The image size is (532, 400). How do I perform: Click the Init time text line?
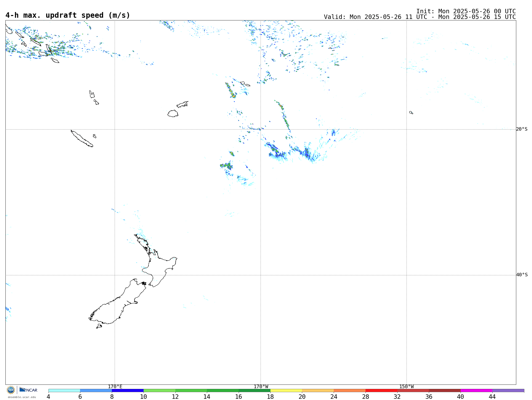coord(466,11)
